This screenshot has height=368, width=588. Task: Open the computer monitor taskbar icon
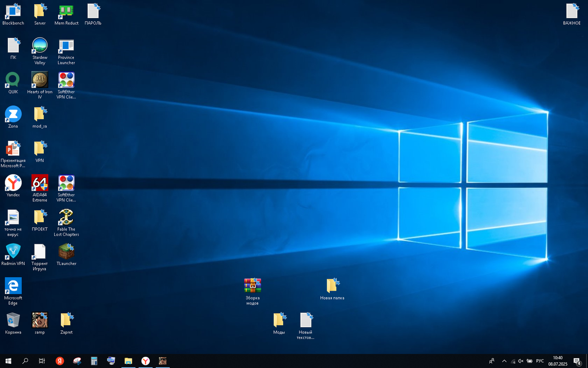click(x=111, y=361)
